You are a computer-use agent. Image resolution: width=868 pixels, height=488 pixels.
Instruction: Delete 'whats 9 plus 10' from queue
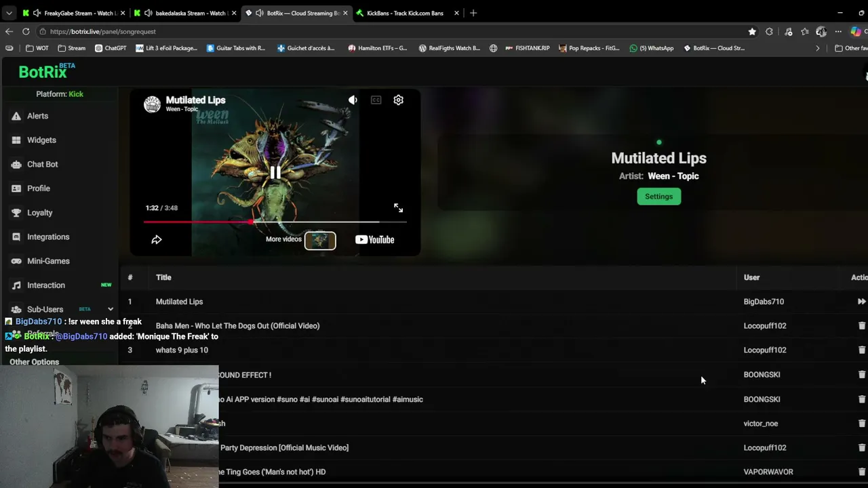click(x=862, y=350)
